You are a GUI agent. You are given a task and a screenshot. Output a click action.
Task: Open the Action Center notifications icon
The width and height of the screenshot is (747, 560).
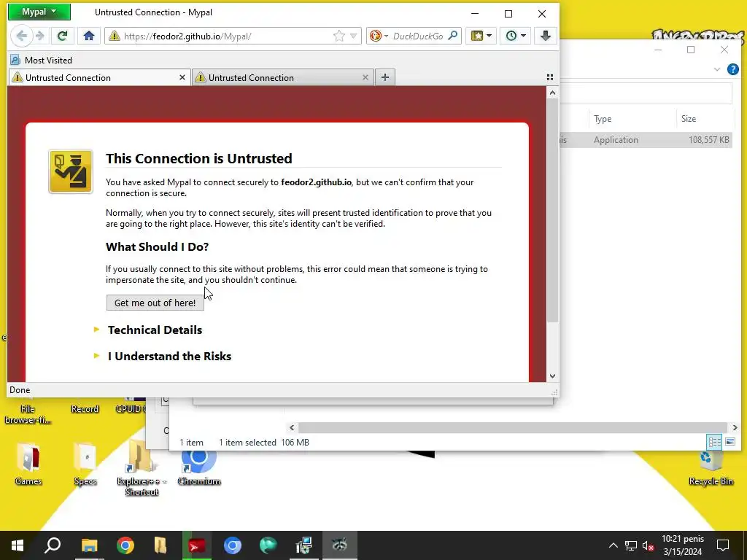tap(723, 545)
